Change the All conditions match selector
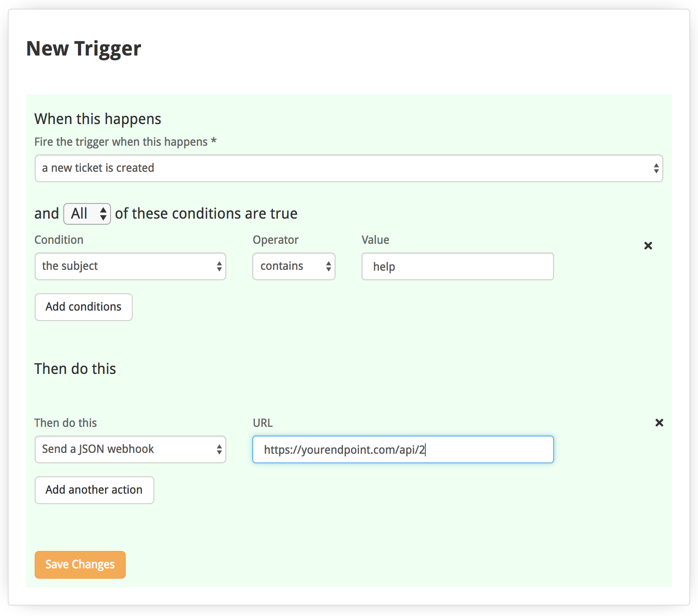 [x=87, y=214]
